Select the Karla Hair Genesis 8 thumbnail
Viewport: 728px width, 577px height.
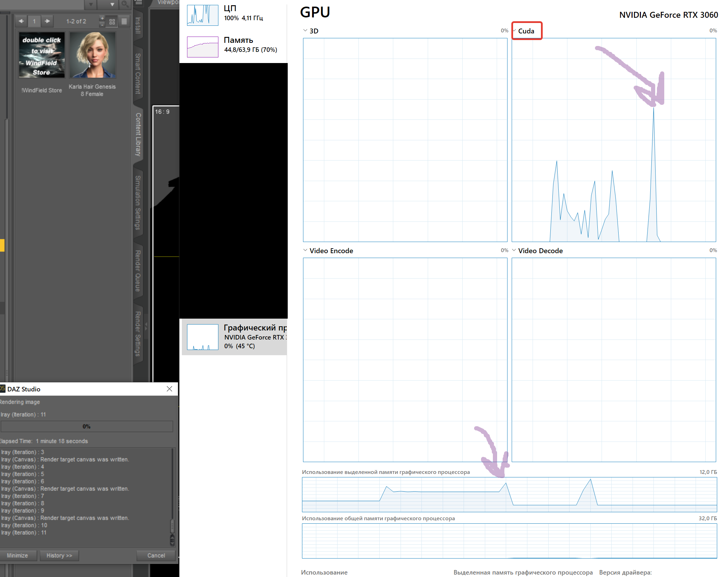click(92, 55)
